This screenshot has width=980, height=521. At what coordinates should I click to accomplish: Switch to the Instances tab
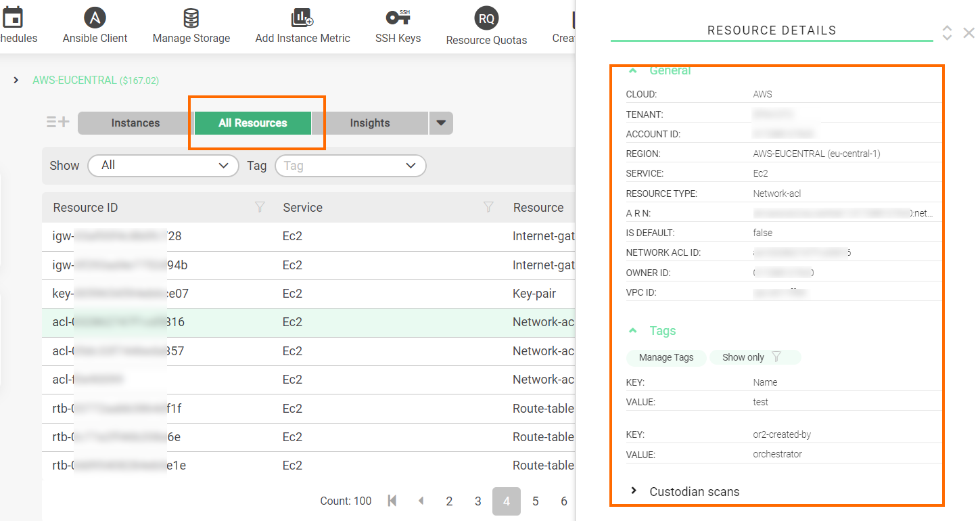click(x=135, y=123)
